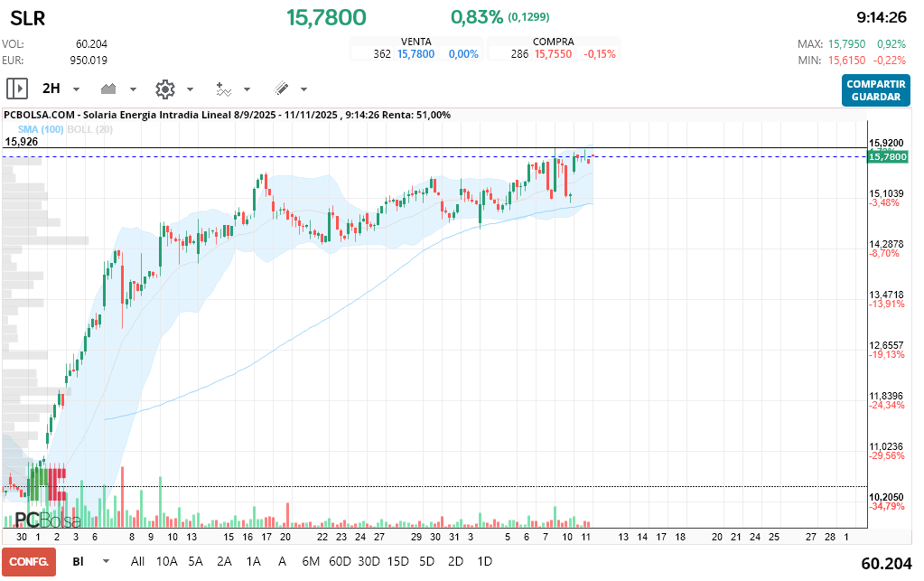The width and height of the screenshot is (924, 581).
Task: Toggle the side panel icon
Action: point(17,89)
